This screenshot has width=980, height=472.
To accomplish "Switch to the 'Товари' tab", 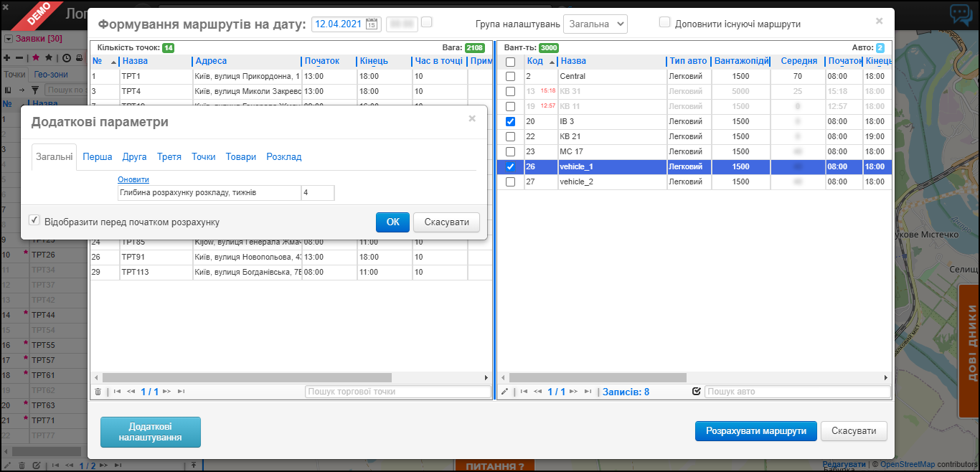I will [240, 157].
